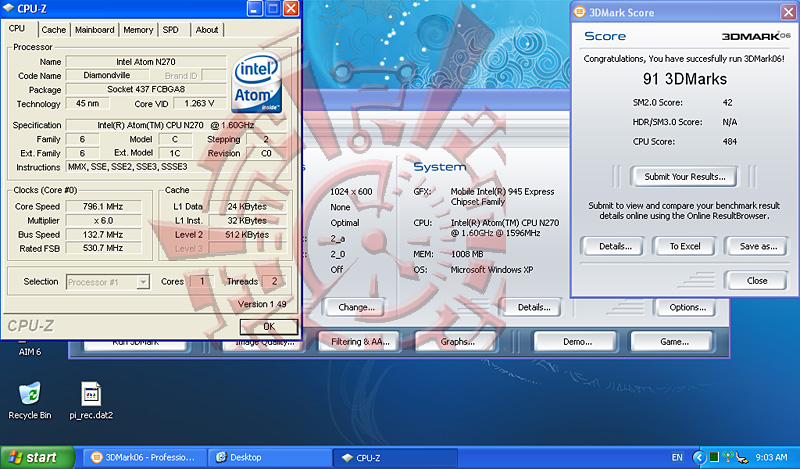
Task: Open the Windows start menu
Action: click(x=37, y=457)
